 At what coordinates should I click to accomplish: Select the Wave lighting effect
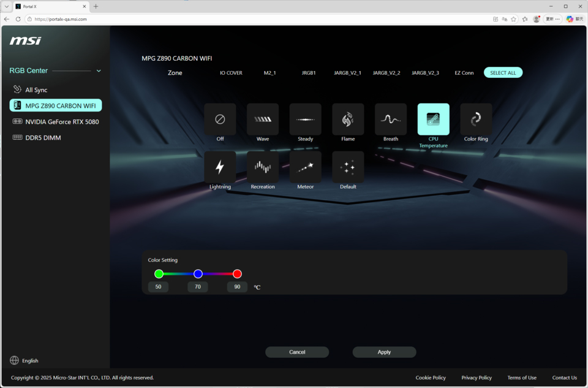[263, 120]
